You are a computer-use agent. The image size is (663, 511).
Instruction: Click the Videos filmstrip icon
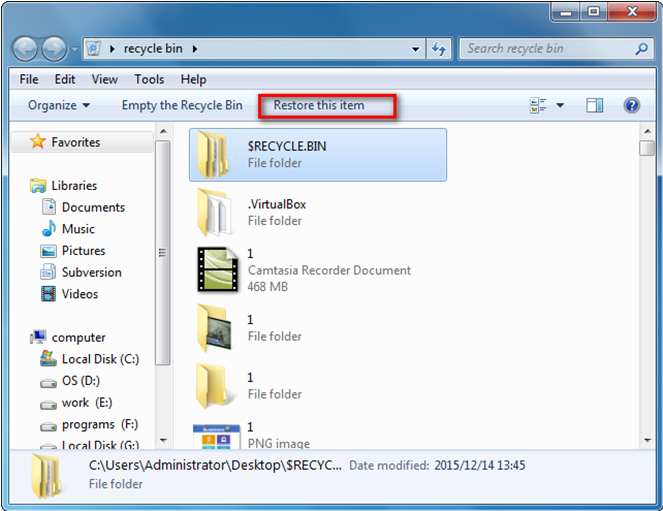tap(48, 294)
